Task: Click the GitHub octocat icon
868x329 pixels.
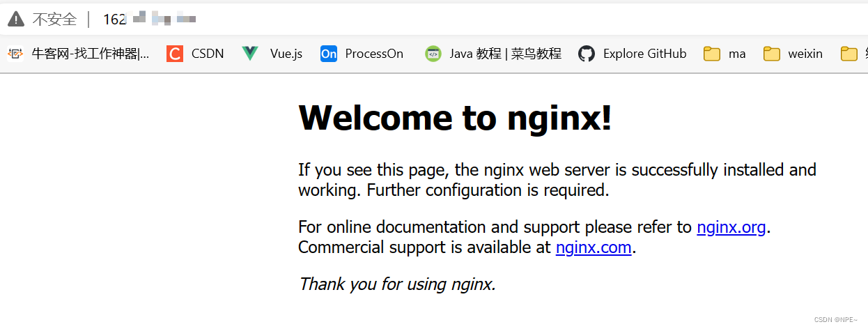Action: pyautogui.click(x=587, y=54)
